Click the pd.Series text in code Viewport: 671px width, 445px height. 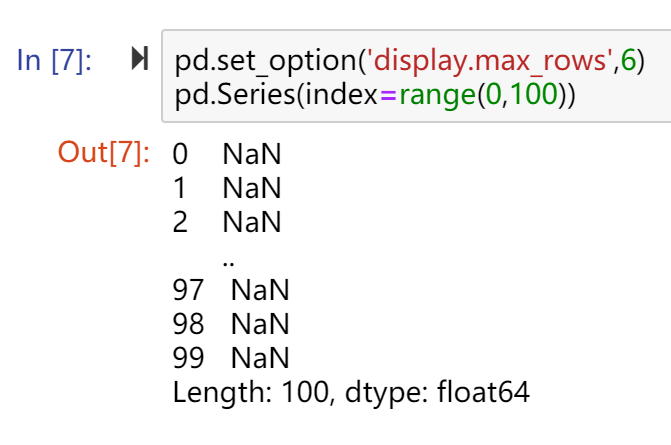tap(232, 95)
